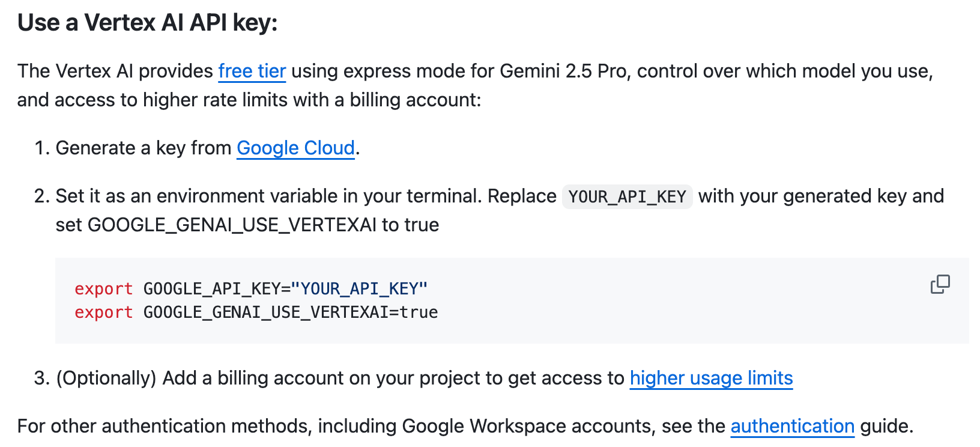
Task: Click the 'Gemini 2.5 Pro' text in intro
Action: pos(563,71)
